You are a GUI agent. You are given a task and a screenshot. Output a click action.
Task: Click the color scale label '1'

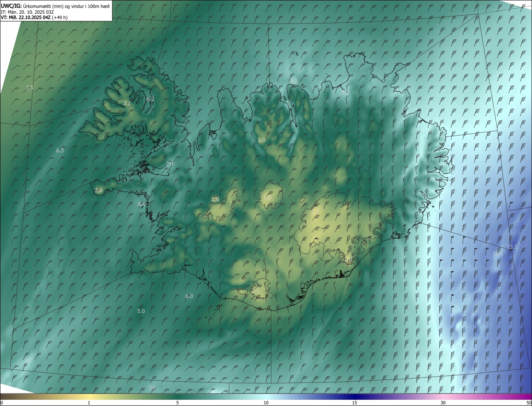(x=89, y=403)
